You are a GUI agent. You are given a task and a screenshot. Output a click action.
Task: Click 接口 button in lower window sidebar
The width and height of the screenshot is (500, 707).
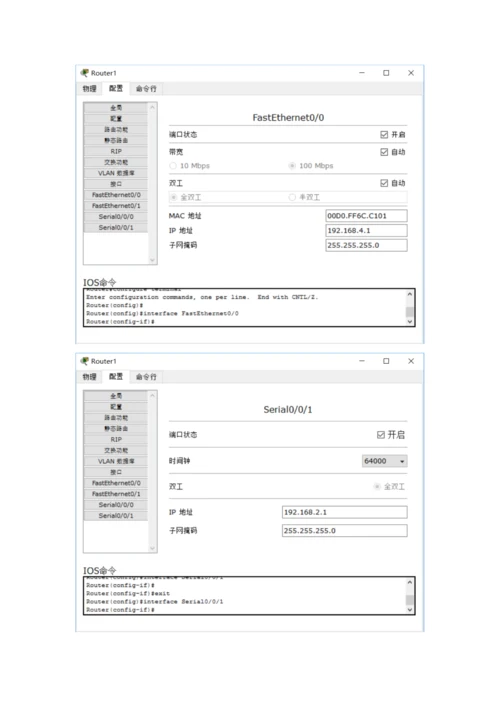coord(116,472)
